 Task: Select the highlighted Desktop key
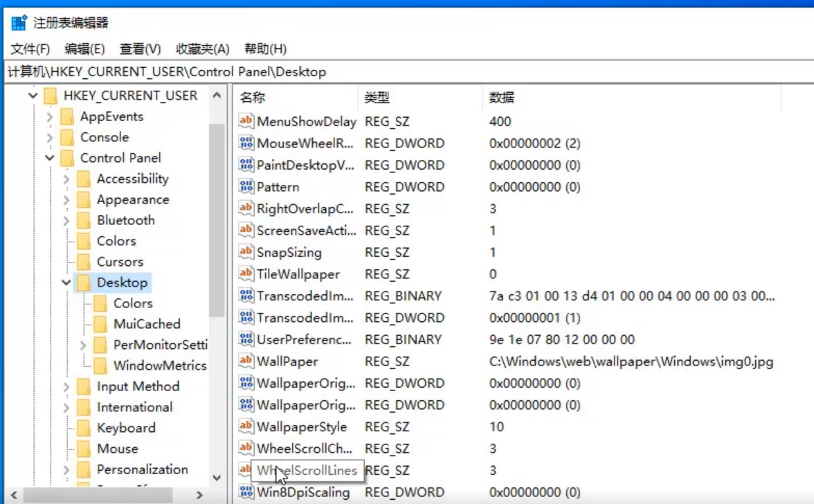[123, 282]
